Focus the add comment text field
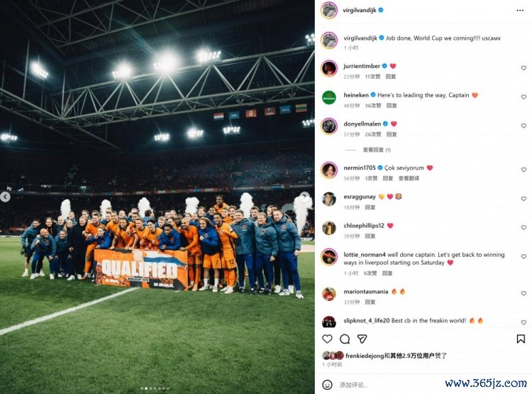 coord(387,385)
